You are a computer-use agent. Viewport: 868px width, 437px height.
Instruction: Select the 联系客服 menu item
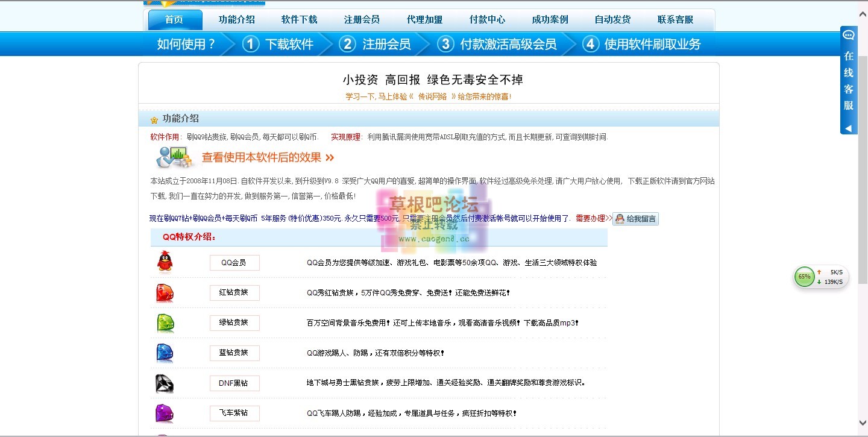[675, 20]
